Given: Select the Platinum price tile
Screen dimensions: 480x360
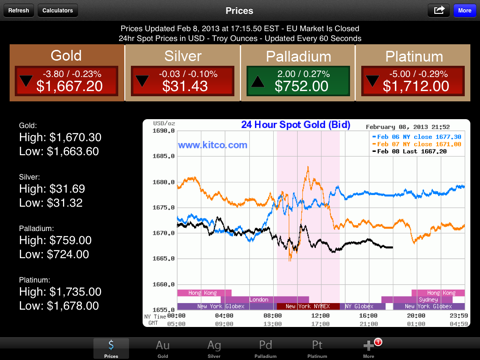Looking at the screenshot, I should coord(413,73).
